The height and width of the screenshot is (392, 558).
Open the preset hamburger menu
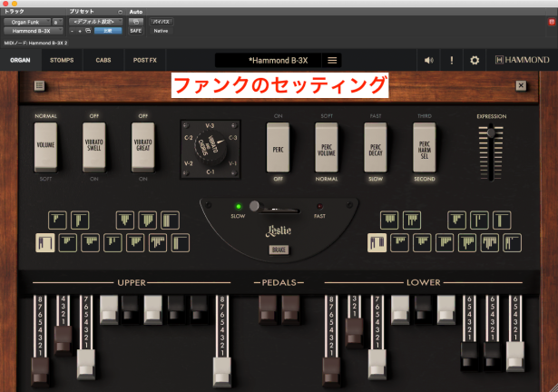(x=332, y=60)
